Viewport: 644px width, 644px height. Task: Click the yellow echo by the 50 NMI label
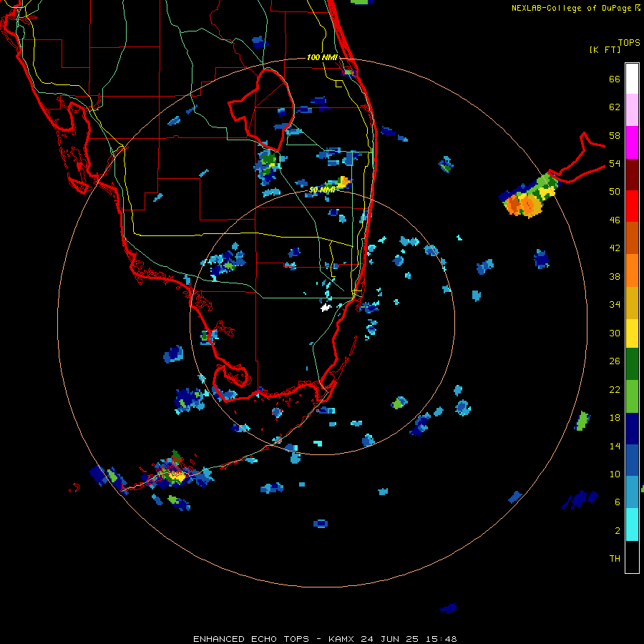[x=343, y=181]
